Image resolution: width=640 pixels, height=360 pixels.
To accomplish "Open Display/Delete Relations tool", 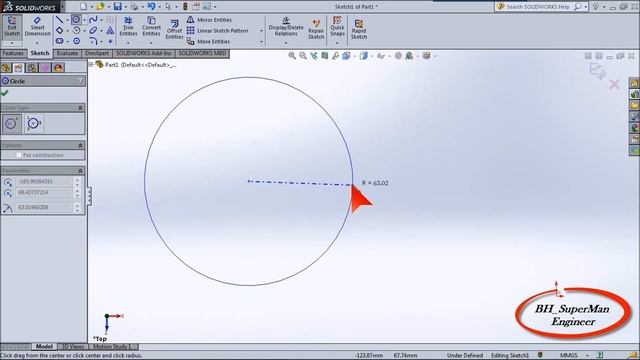I will click(x=286, y=27).
